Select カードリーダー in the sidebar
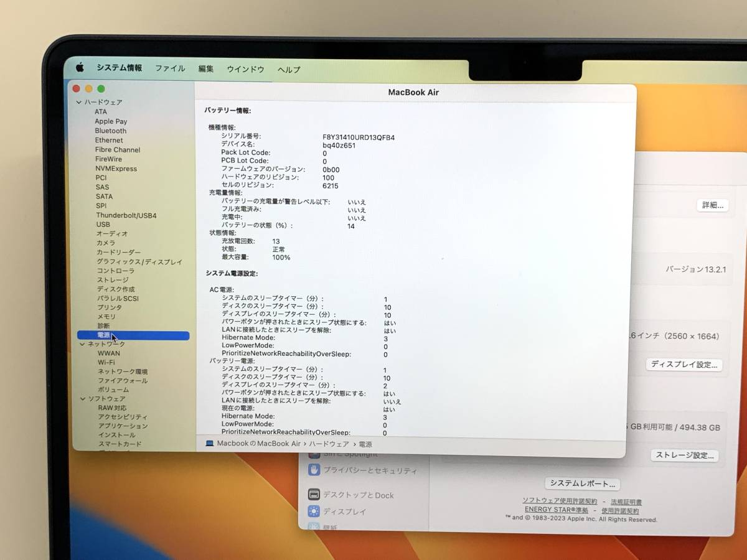This screenshot has width=747, height=560. [119, 253]
